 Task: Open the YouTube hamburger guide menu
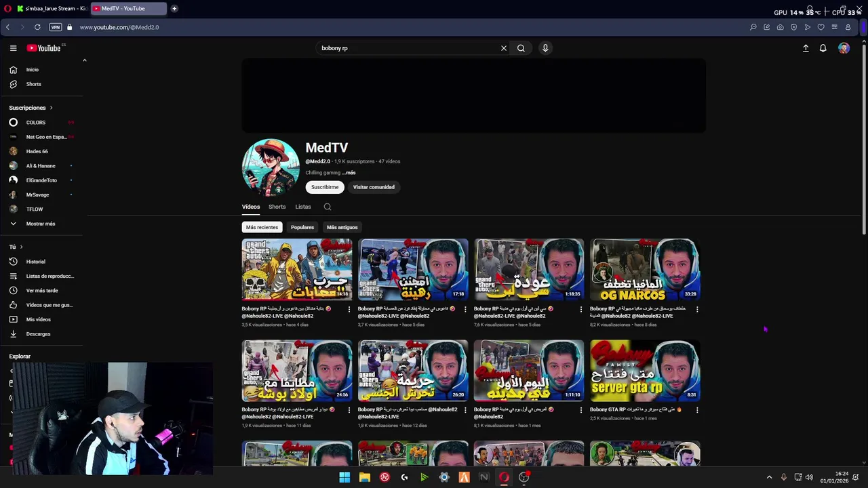pos(13,48)
